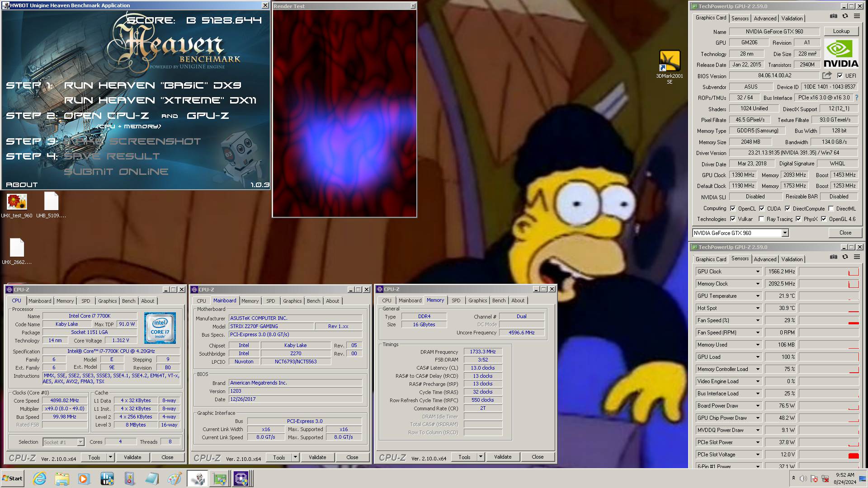
Task: Toggle the OpenGL 4.6 checkbox
Action: coord(824,219)
